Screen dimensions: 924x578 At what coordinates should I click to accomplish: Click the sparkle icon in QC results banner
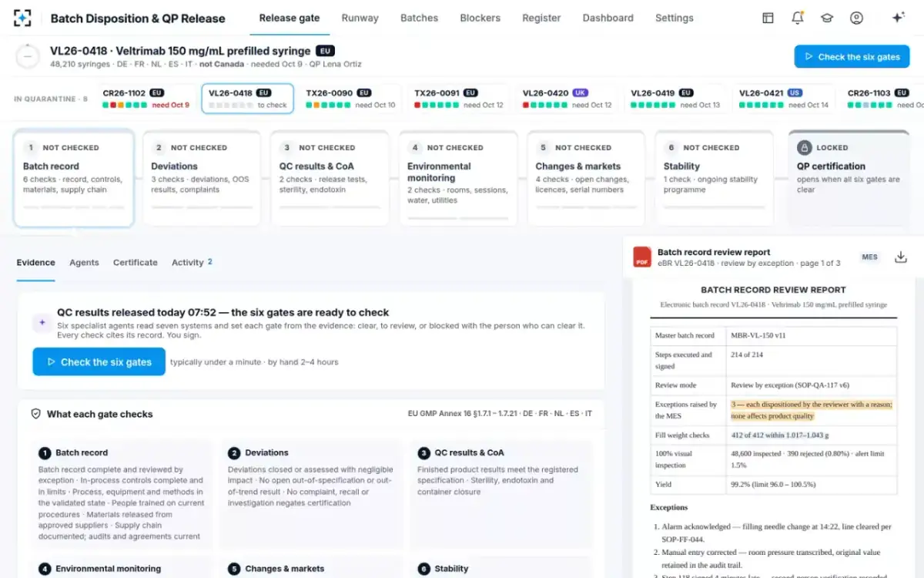[42, 324]
